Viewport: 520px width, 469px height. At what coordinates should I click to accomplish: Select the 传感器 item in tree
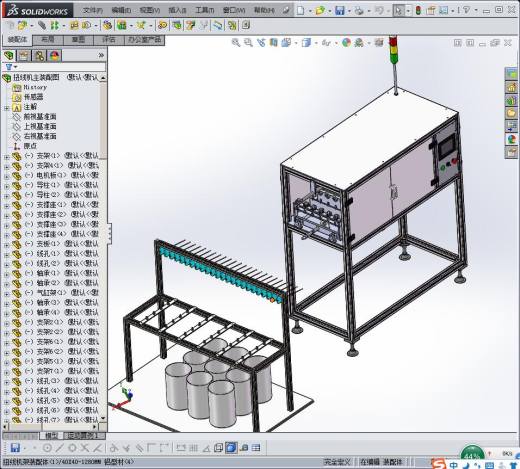coord(34,97)
